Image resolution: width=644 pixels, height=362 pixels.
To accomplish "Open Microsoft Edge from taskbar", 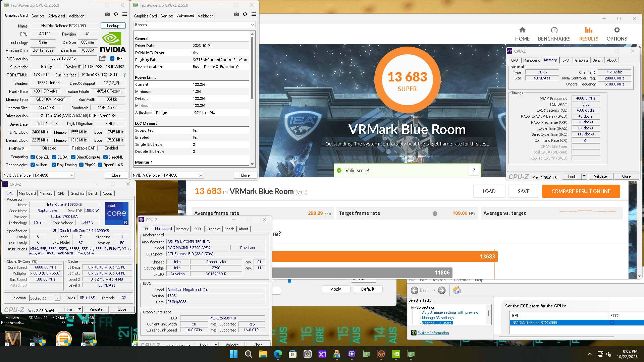I will [x=278, y=354].
